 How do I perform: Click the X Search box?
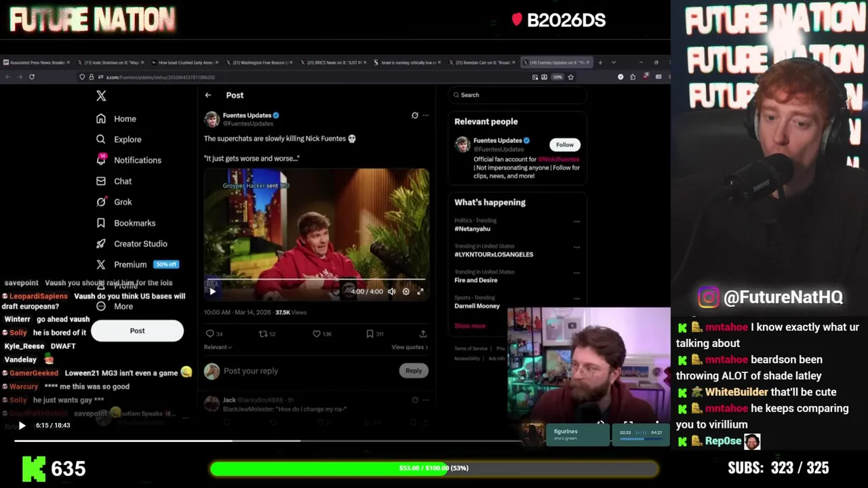point(517,95)
